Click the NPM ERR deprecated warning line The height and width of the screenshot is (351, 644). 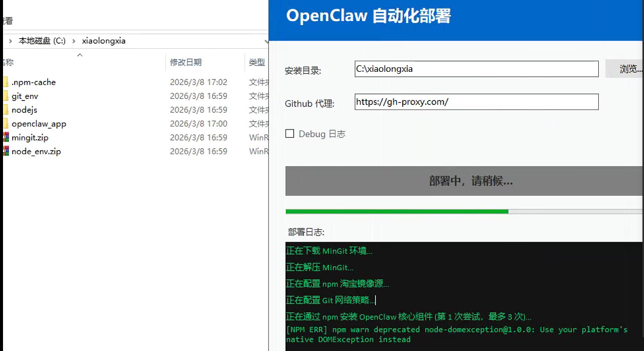click(x=457, y=334)
